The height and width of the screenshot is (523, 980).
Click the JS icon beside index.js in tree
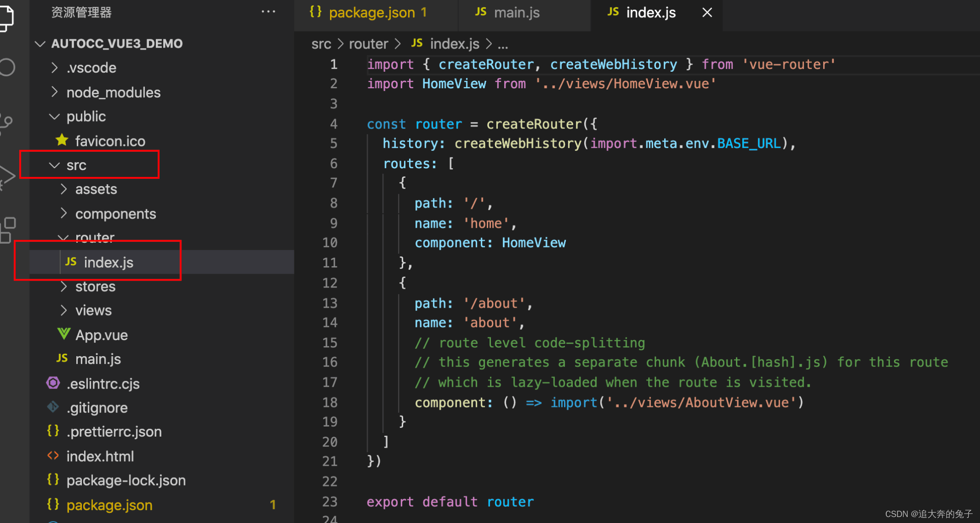71,261
